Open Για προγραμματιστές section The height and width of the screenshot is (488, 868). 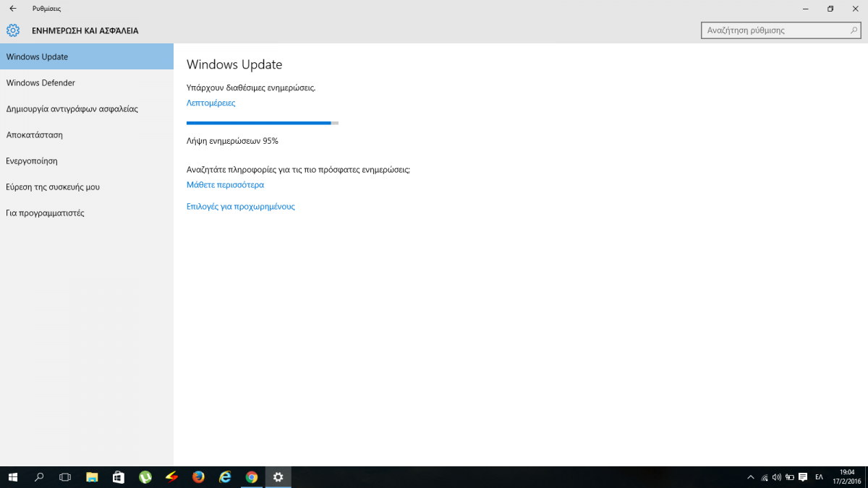[x=87, y=213]
